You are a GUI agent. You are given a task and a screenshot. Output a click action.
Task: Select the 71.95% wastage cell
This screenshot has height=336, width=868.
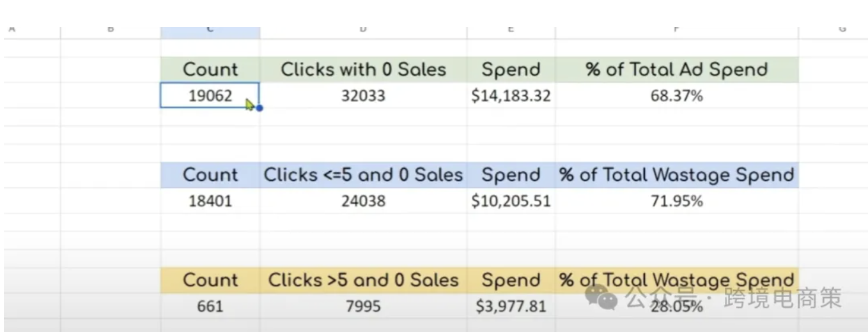click(x=676, y=201)
